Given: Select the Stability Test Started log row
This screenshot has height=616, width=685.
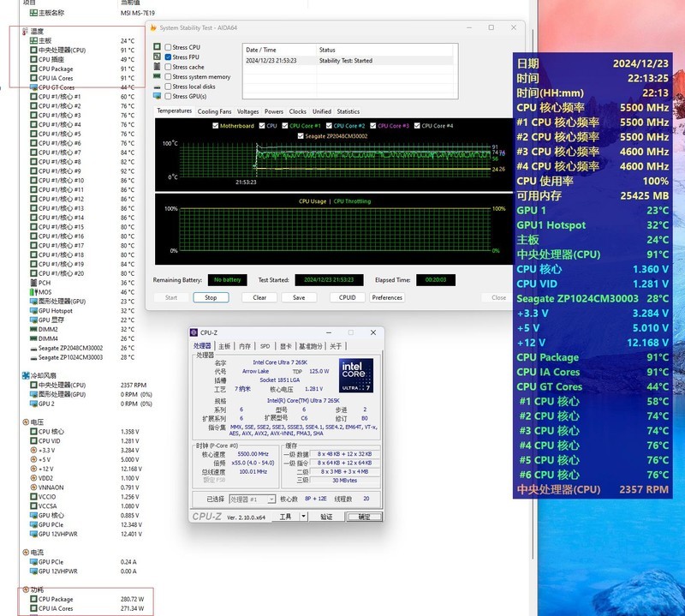Looking at the screenshot, I should [x=345, y=61].
